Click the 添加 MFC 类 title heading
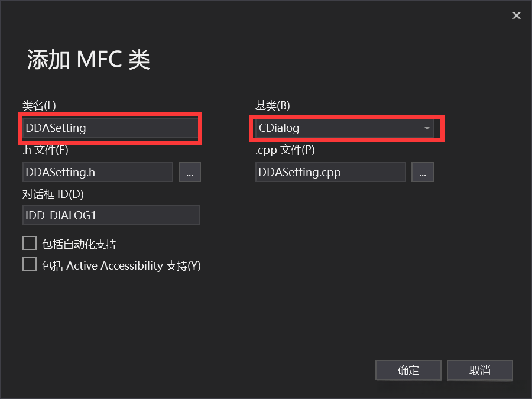 (x=89, y=60)
